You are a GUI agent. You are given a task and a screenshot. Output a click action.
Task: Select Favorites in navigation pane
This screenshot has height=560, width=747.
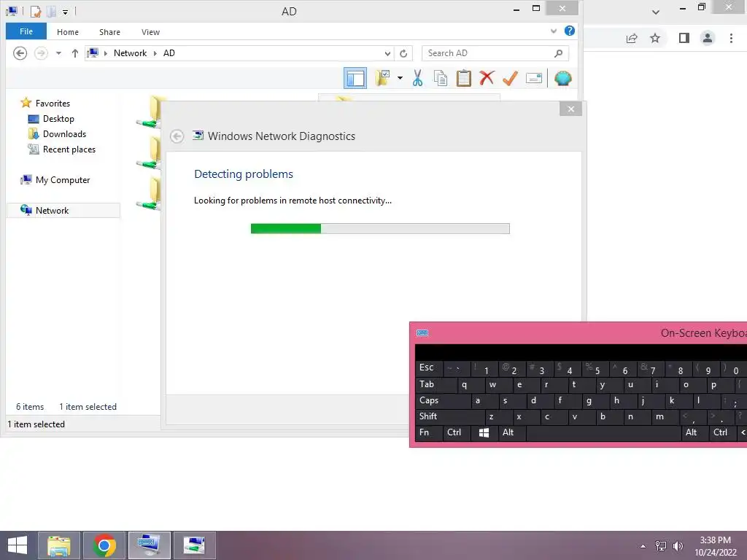(53, 104)
